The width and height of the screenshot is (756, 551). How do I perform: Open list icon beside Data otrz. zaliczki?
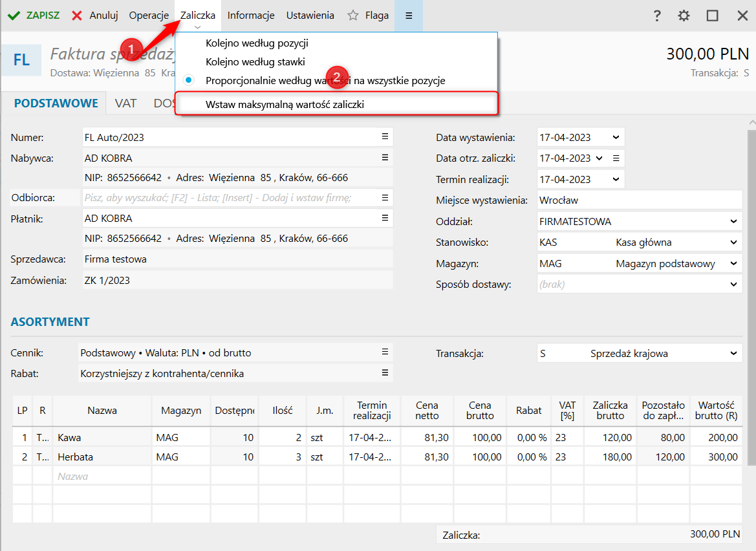pyautogui.click(x=616, y=158)
